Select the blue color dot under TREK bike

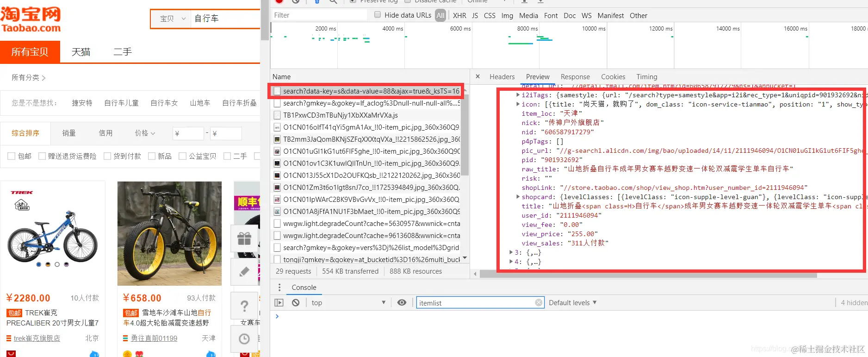pos(39,264)
